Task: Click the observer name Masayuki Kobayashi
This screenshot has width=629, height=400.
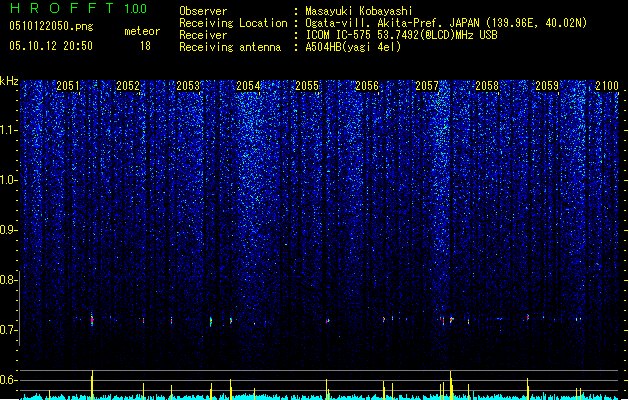Action: [359, 11]
